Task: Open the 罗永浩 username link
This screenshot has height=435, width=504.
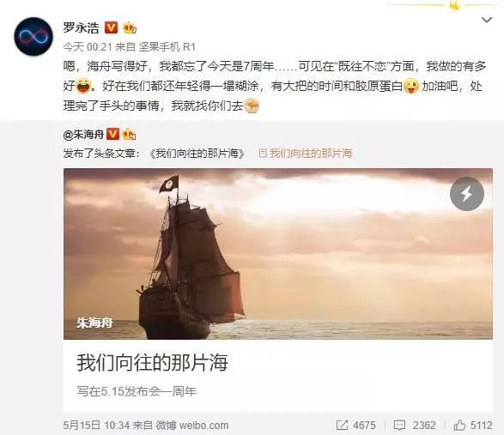Action: coord(81,27)
